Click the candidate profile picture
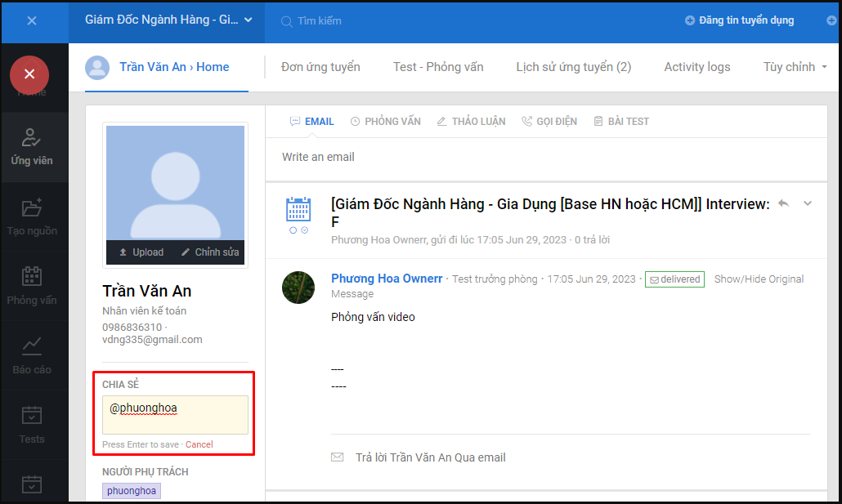 [175, 183]
